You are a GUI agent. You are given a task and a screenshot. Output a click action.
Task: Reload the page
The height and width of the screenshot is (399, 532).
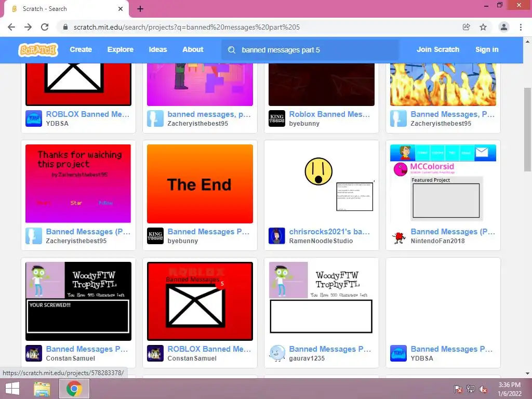45,27
